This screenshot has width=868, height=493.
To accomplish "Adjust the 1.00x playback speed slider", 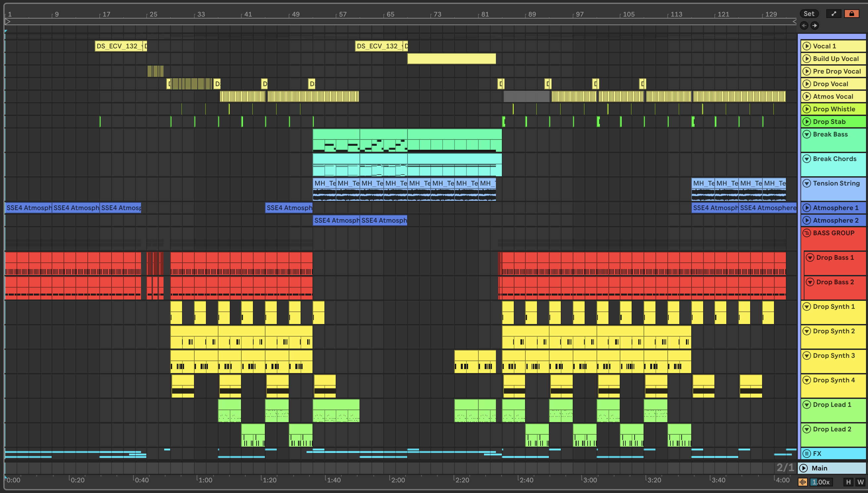I will [x=821, y=482].
